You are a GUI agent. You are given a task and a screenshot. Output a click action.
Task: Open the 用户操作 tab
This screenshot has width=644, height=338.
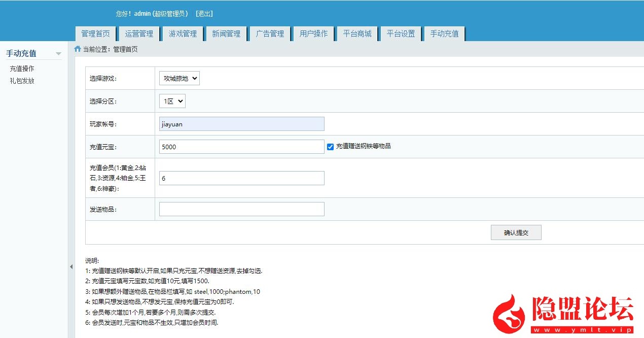[x=313, y=33]
